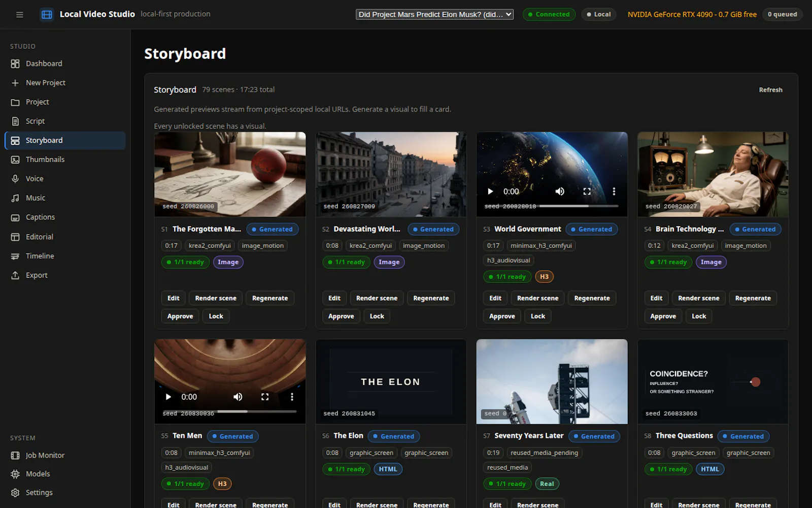Viewport: 812px width, 508px height.
Task: Regenerate the S1 Forgotten Mars scene
Action: pos(270,298)
